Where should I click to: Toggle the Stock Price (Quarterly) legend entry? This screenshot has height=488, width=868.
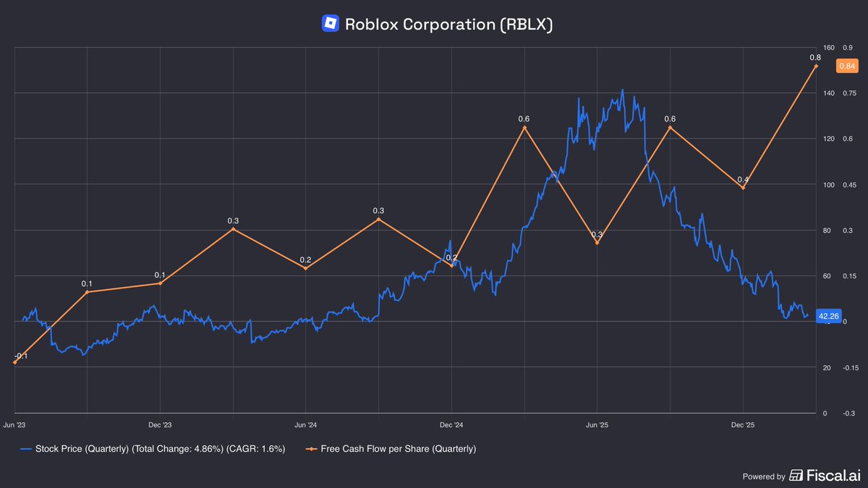click(x=152, y=449)
